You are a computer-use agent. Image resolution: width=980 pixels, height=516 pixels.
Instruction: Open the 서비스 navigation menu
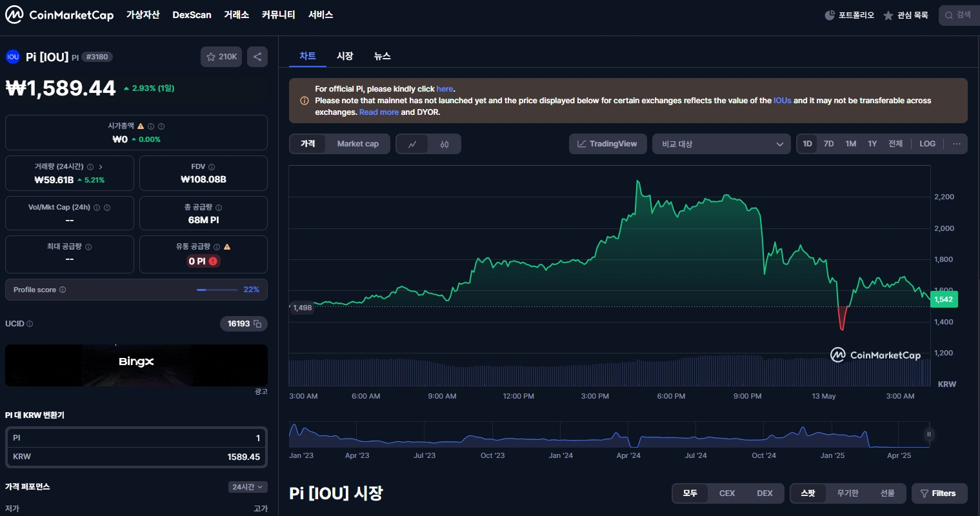(321, 15)
